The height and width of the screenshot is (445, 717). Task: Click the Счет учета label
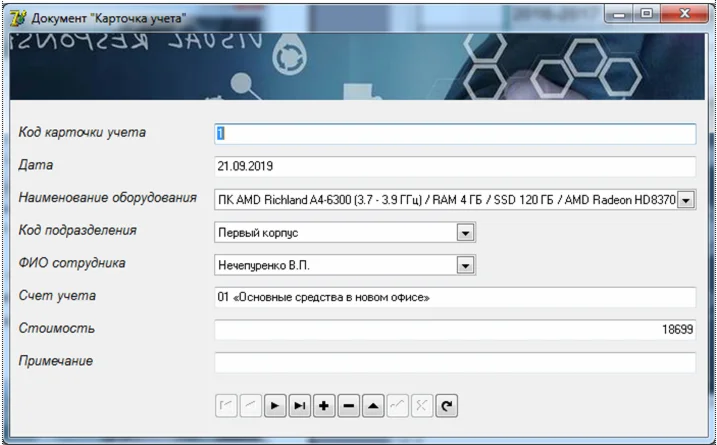point(57,296)
